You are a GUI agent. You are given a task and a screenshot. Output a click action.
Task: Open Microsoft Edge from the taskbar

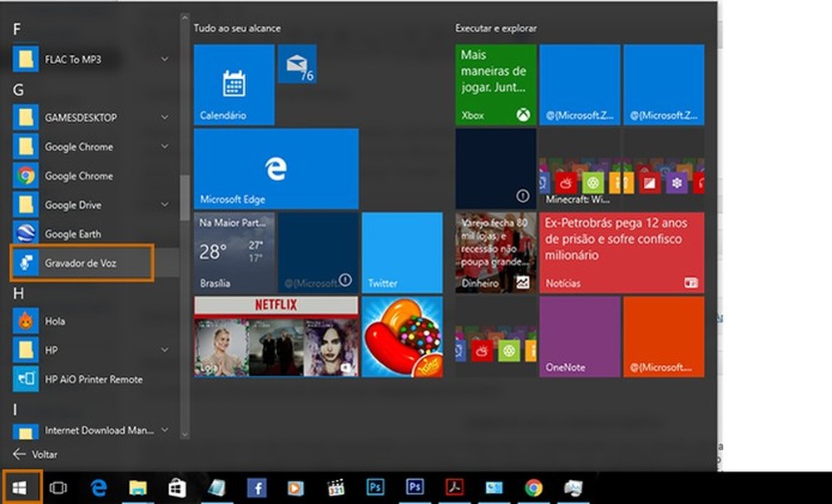pos(98,488)
